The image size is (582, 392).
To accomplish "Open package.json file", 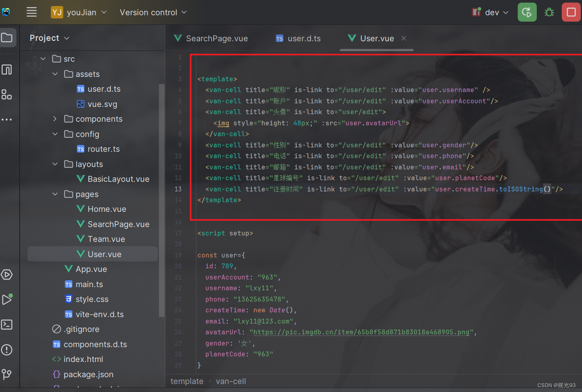I will (x=83, y=374).
